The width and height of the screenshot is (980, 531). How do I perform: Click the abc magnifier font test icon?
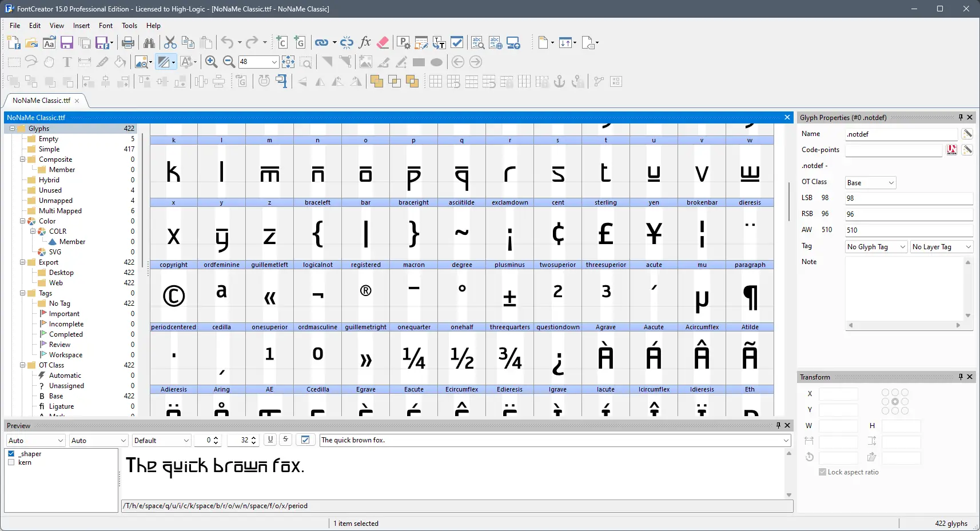tap(477, 42)
